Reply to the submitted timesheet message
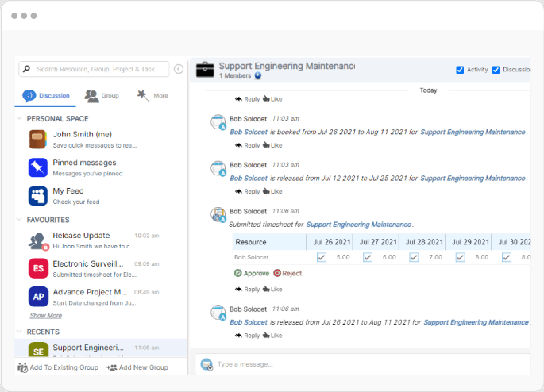Image resolution: width=544 pixels, height=392 pixels. click(x=247, y=289)
